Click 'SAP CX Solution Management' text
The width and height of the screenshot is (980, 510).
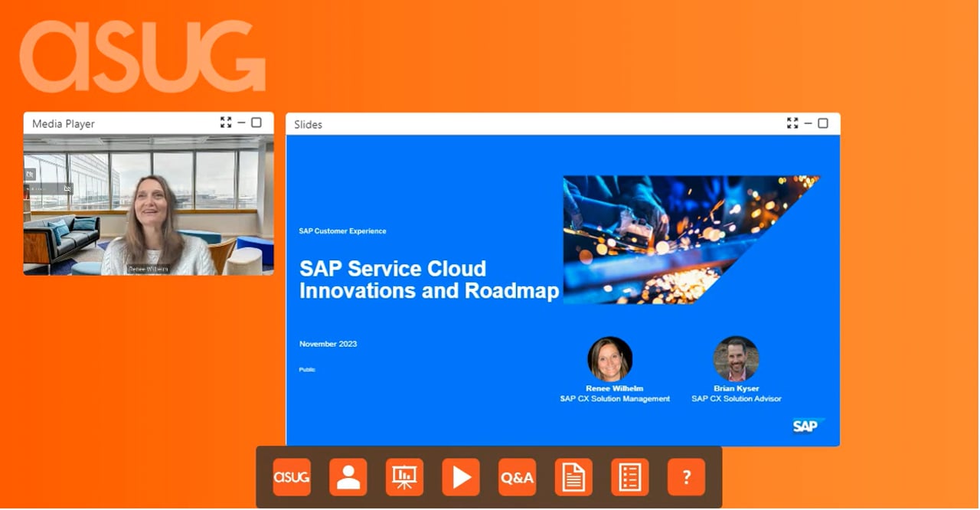point(615,399)
